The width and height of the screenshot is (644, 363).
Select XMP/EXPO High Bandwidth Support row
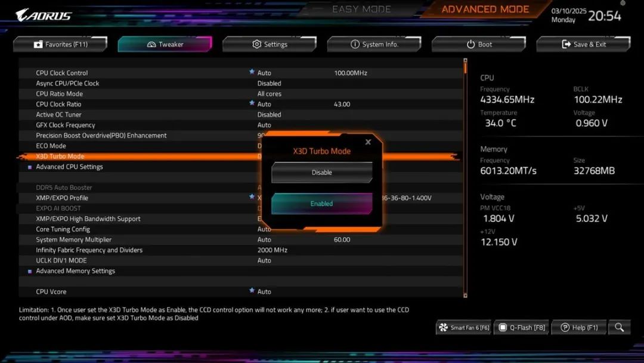point(240,219)
